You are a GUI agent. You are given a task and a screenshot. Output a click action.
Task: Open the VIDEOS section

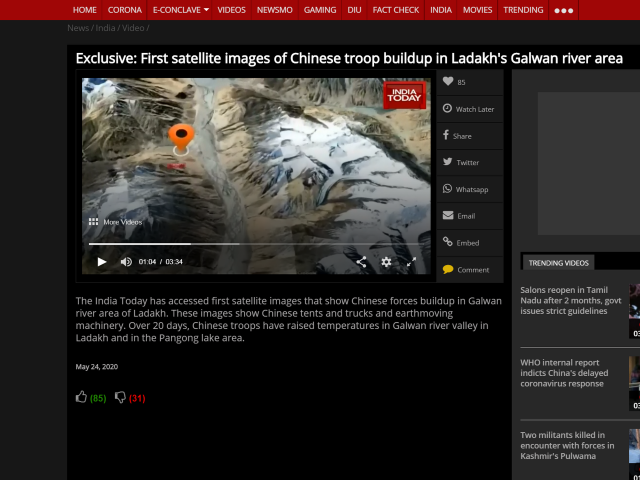click(231, 10)
